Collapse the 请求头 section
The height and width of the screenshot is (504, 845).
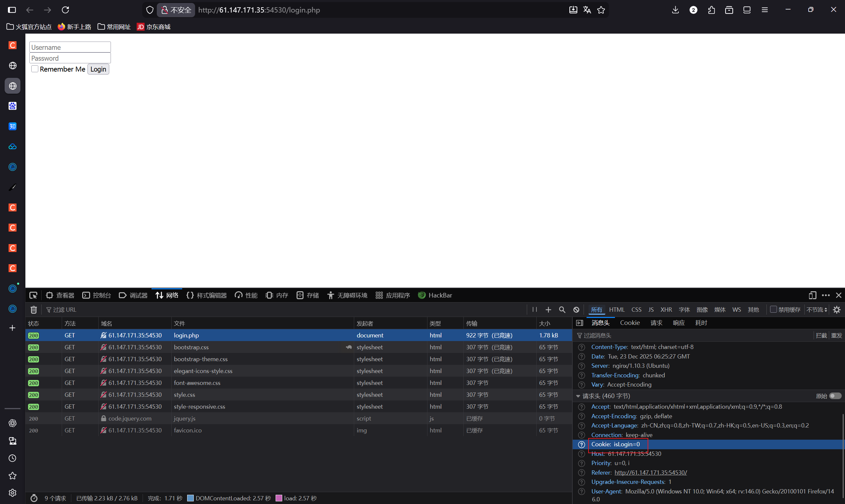point(578,396)
